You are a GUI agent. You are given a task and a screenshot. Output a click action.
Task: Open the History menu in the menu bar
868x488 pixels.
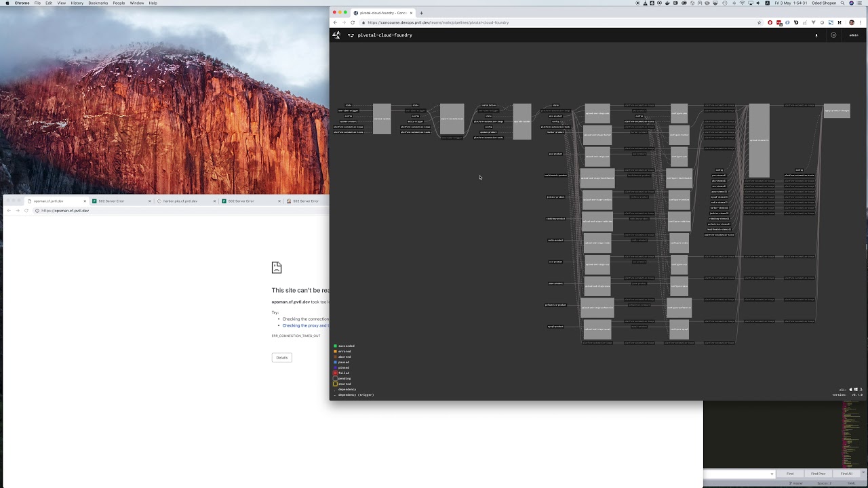(x=77, y=3)
